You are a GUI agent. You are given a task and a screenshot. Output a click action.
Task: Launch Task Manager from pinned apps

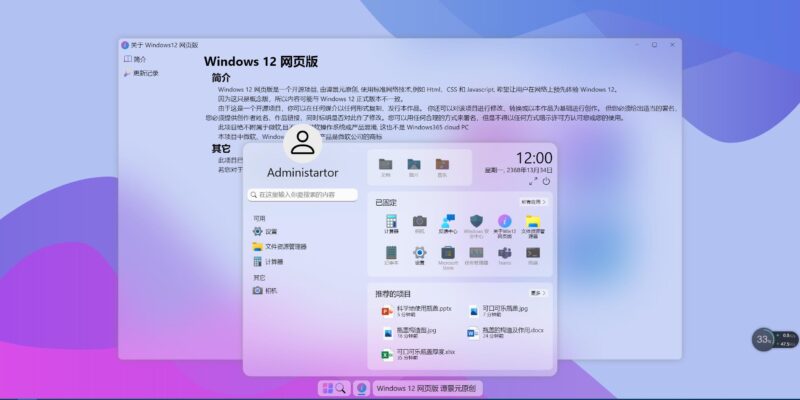pyautogui.click(x=477, y=256)
